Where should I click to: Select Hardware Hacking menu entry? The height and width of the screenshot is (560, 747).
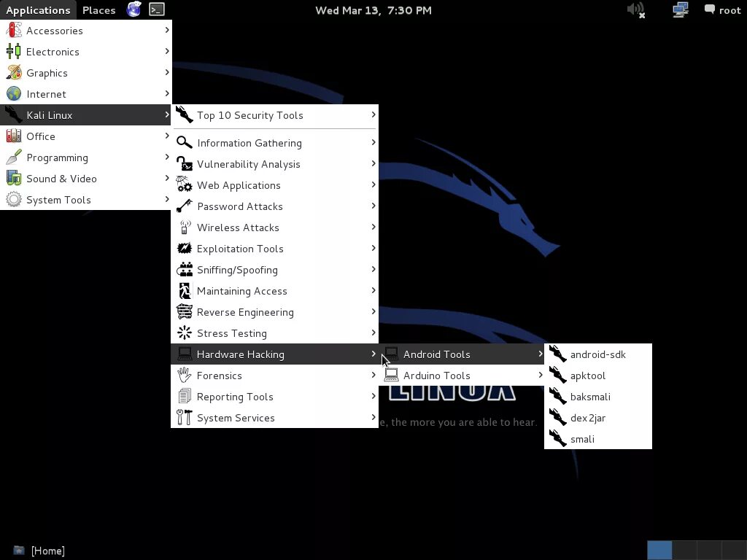tap(275, 354)
